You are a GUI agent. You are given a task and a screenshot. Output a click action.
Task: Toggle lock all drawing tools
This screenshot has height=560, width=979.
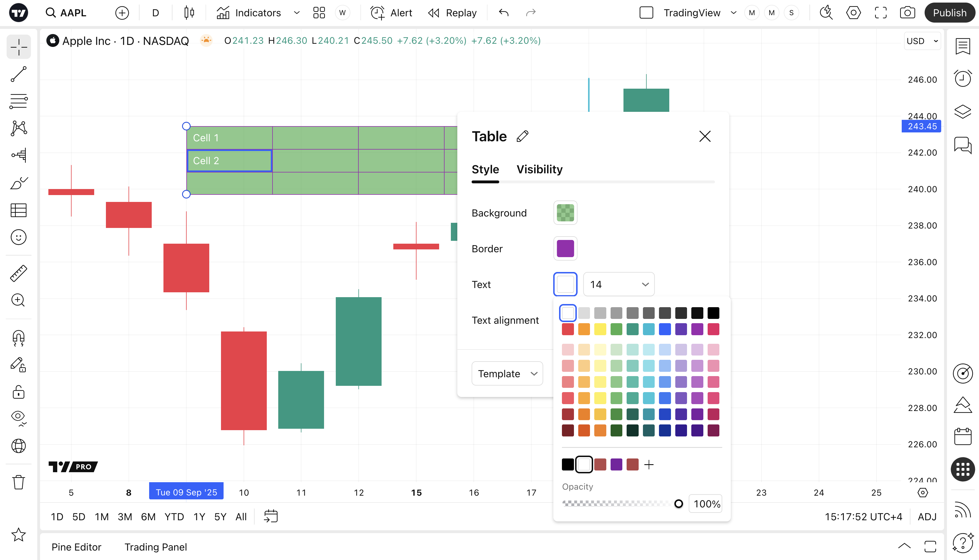19,392
